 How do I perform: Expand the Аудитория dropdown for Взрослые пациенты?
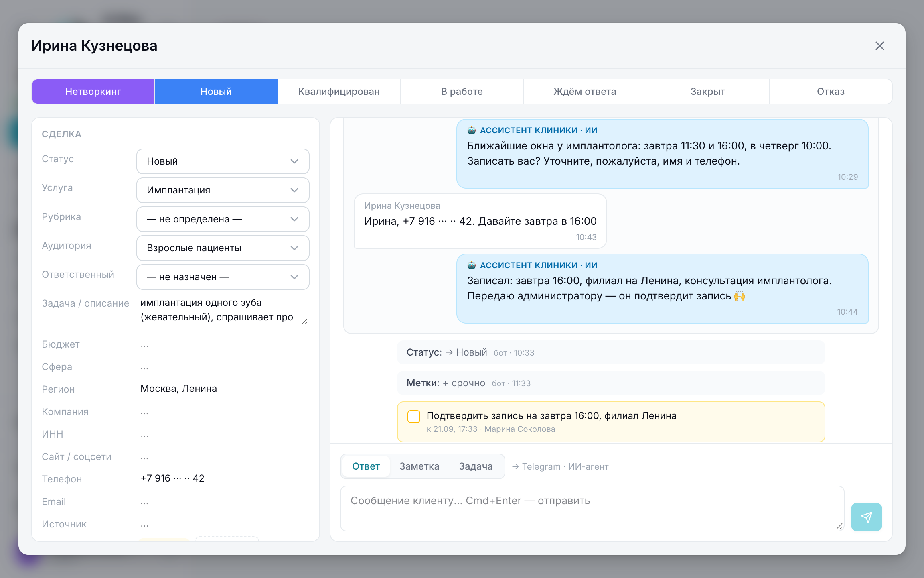(x=223, y=248)
